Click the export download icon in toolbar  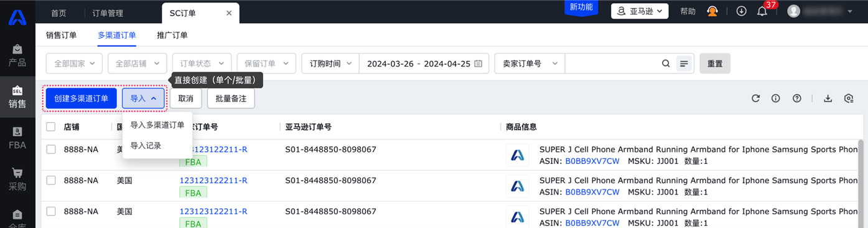[x=828, y=98]
